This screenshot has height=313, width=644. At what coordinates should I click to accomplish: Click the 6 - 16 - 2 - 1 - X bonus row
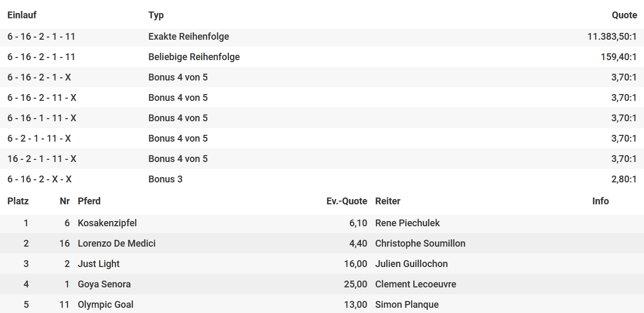322,77
